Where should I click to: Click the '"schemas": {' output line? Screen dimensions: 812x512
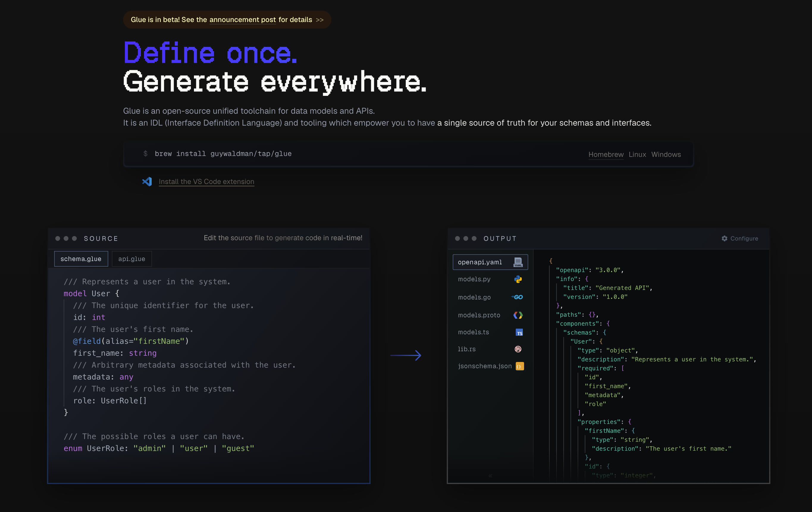pyautogui.click(x=585, y=333)
